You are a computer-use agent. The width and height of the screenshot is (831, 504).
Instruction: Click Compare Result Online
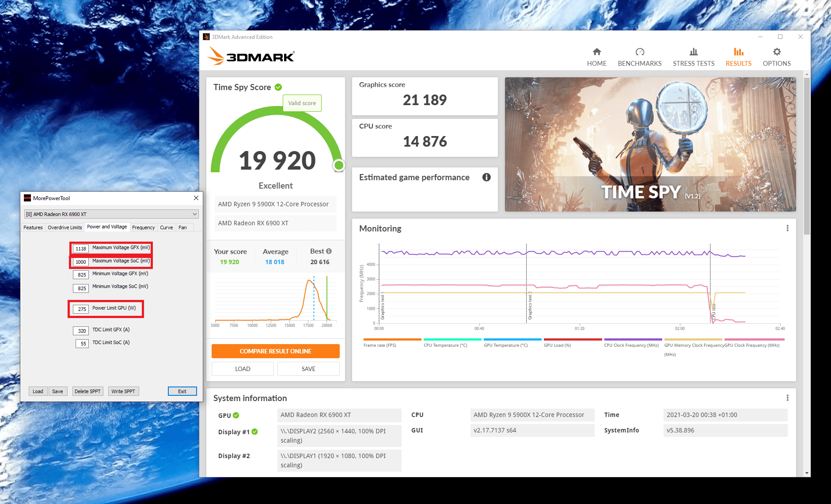276,351
